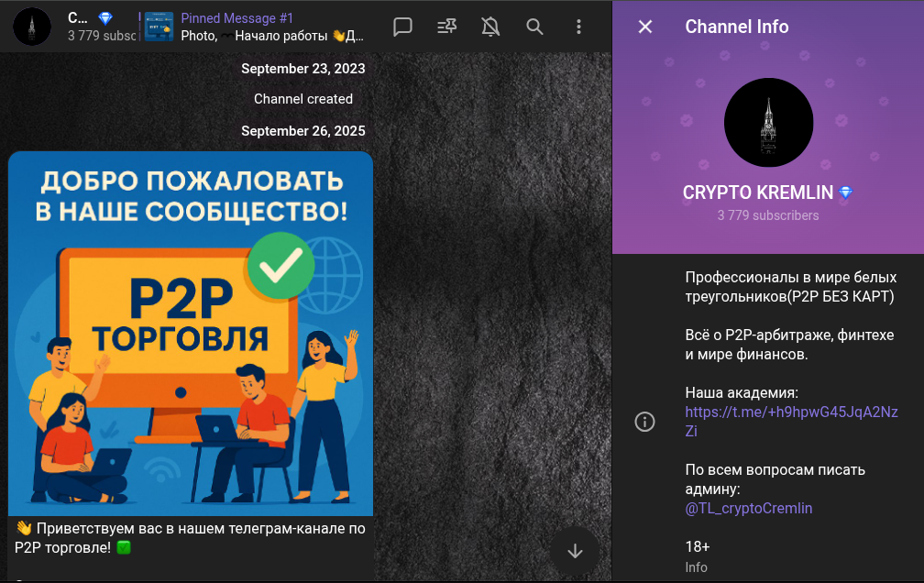Click the pinned message thumbnail image
This screenshot has height=583, width=924.
[159, 27]
